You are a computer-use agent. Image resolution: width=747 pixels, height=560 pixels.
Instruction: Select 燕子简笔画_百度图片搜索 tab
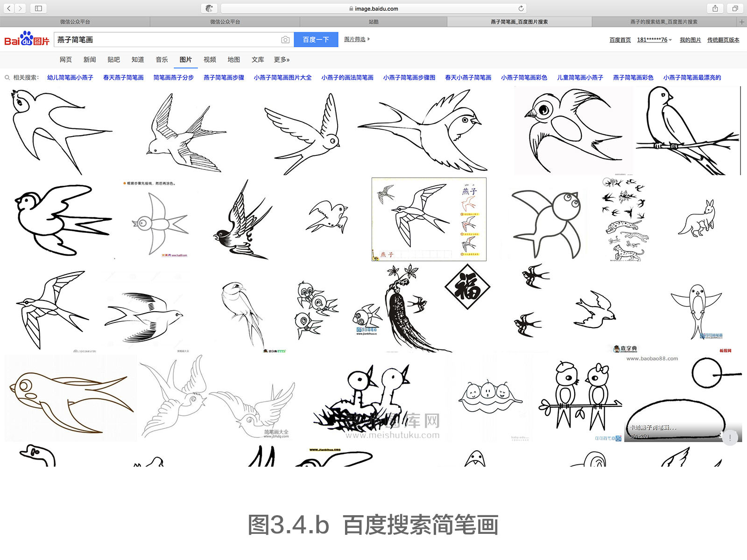519,22
